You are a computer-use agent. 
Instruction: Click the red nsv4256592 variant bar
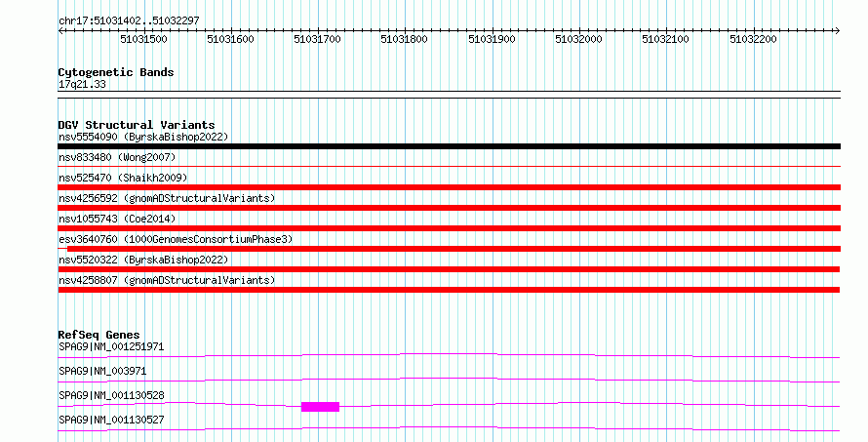point(449,208)
